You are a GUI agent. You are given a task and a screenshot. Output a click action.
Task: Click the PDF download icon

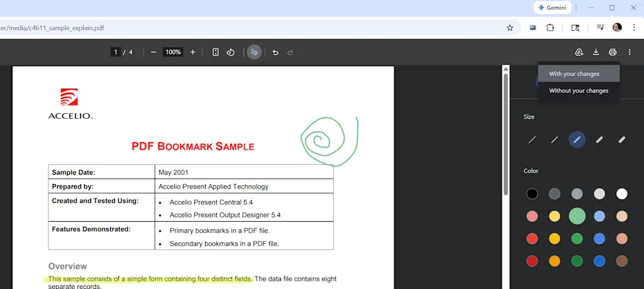click(x=596, y=52)
